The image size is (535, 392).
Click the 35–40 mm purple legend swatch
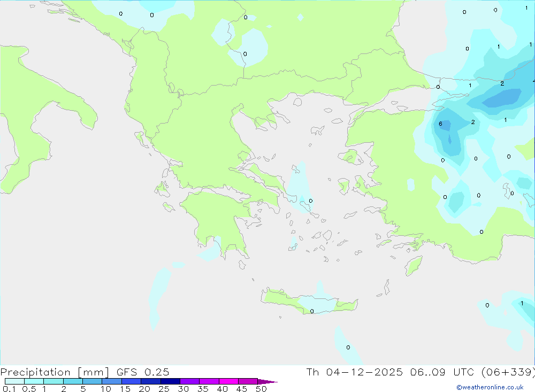click(209, 381)
